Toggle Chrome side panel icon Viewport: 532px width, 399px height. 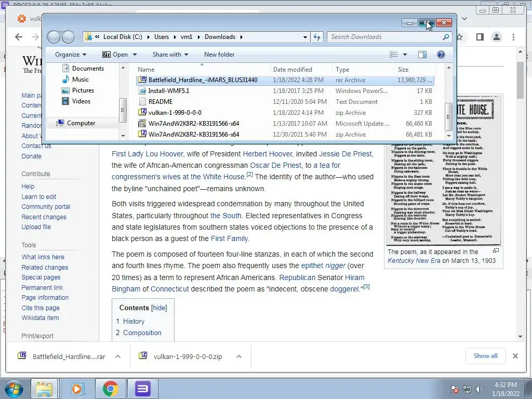point(480,37)
